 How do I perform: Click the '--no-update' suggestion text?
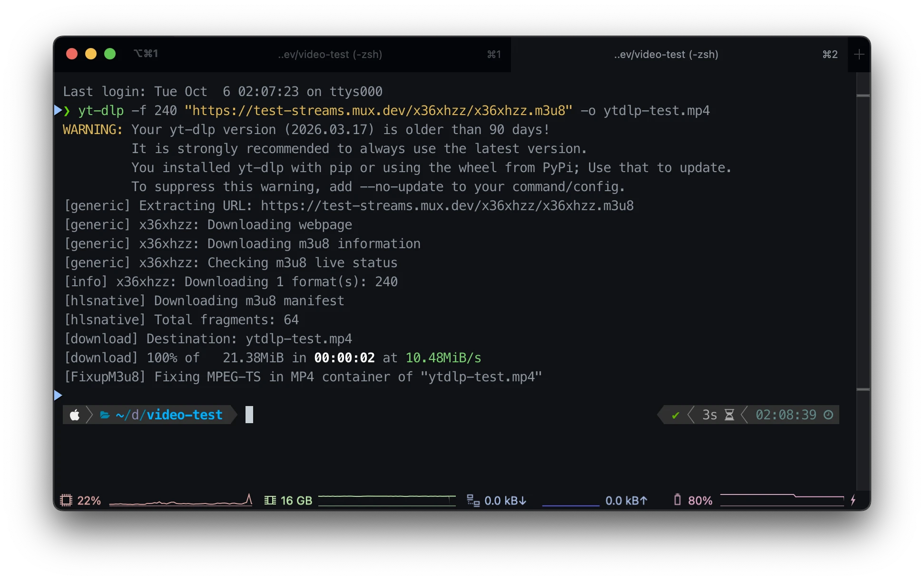(402, 187)
